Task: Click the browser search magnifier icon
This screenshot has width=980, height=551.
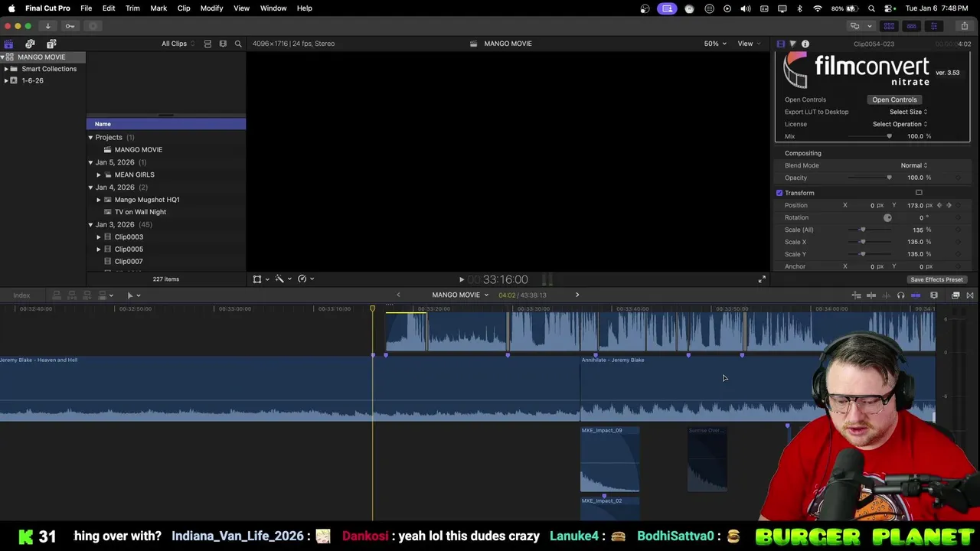Action: click(x=238, y=44)
